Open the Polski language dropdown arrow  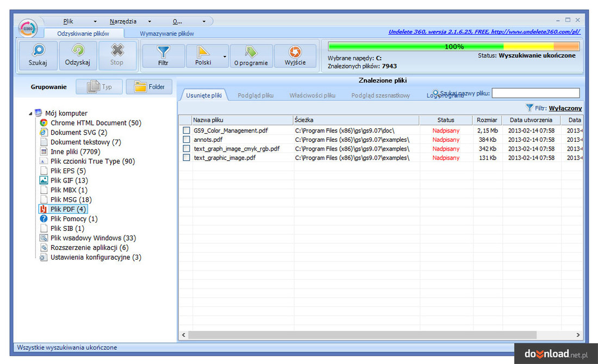(225, 57)
